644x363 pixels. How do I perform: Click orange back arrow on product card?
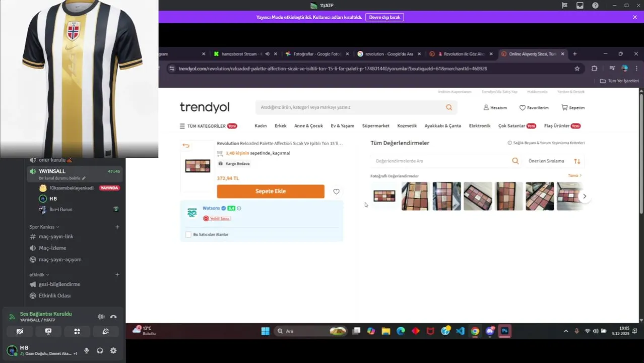point(186,146)
